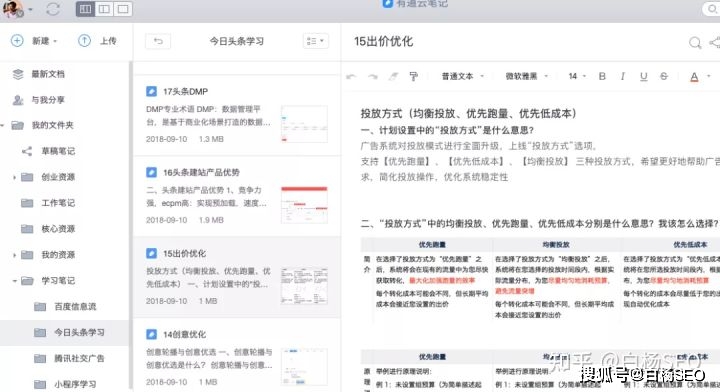Select the format painter tool
Image resolution: width=720 pixels, height=392 pixels.
(x=414, y=76)
